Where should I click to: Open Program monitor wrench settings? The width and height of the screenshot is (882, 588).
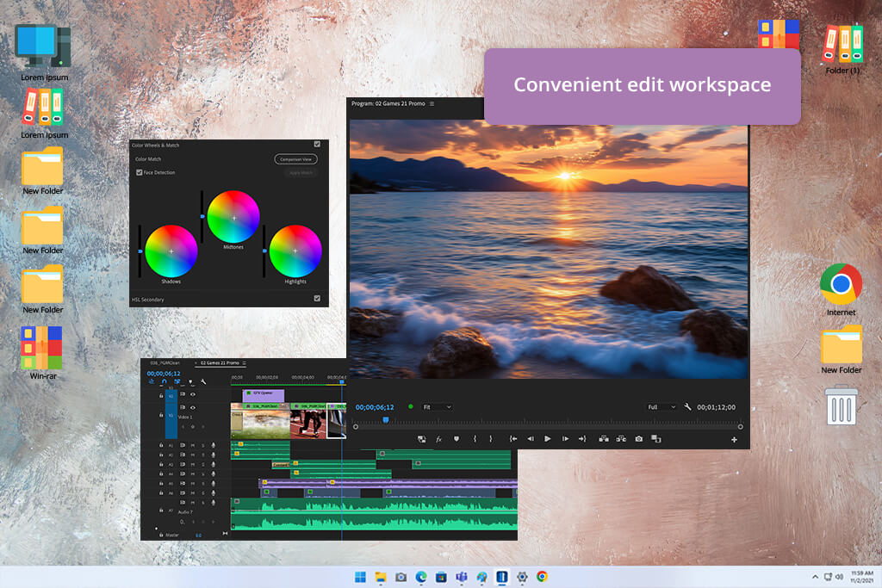tap(687, 407)
